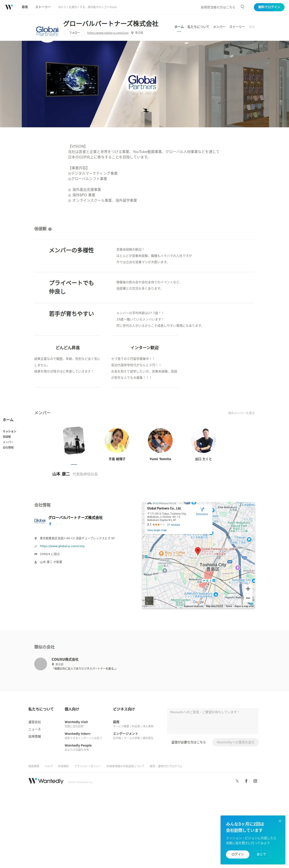Click ログイン button in popup
Image resolution: width=289 pixels, height=868 pixels.
[237, 854]
